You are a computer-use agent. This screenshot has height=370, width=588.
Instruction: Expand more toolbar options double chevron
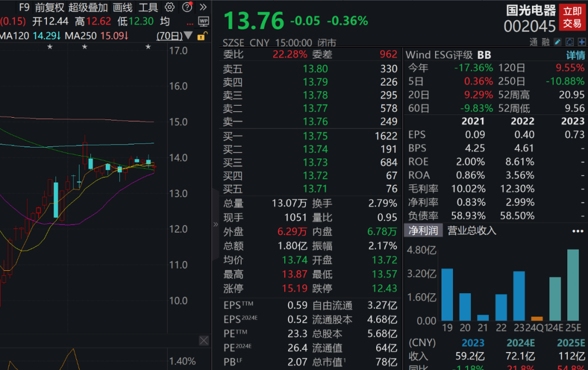[203, 8]
